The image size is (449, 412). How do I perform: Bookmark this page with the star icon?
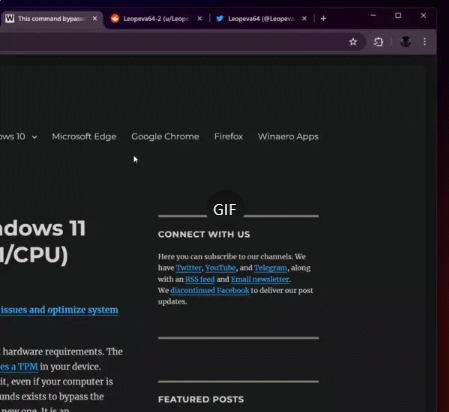[x=353, y=42]
